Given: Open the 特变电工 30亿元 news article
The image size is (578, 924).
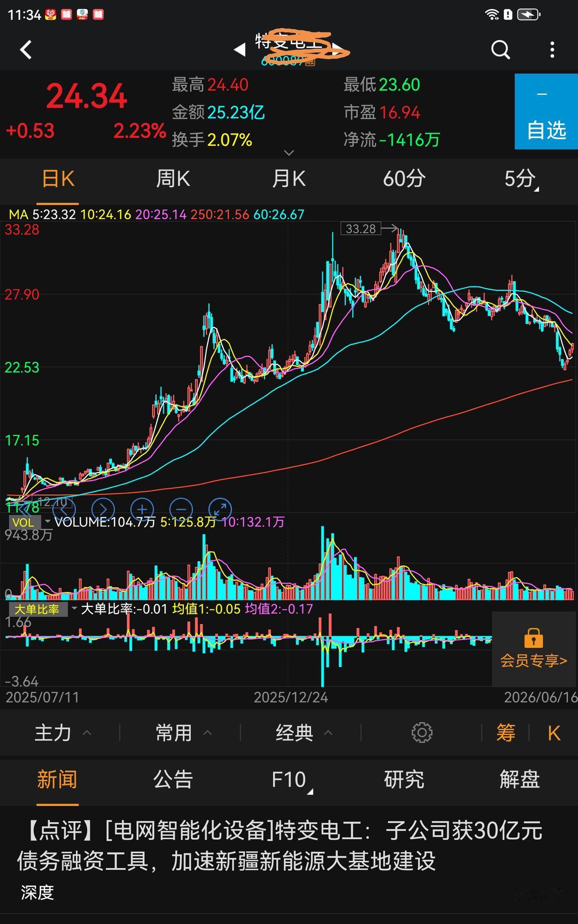Looking at the screenshot, I should pyautogui.click(x=280, y=846).
